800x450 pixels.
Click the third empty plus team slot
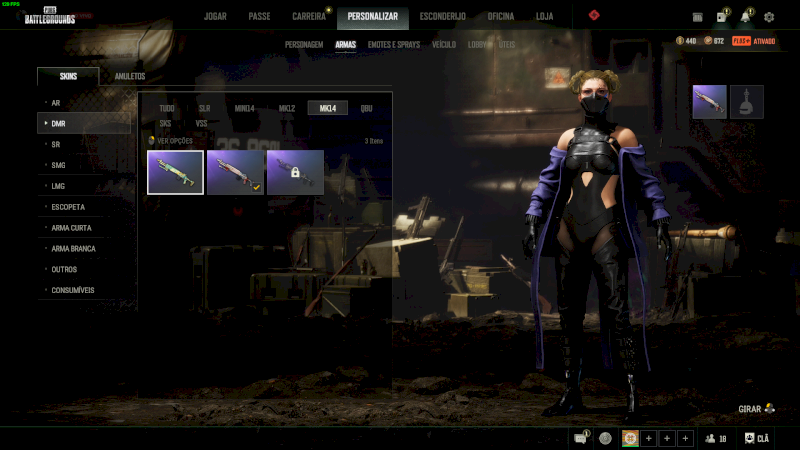[685, 438]
